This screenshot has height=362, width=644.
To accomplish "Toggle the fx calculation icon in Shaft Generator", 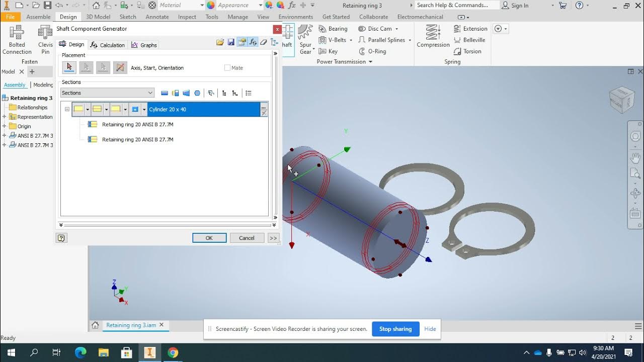I will (x=253, y=43).
